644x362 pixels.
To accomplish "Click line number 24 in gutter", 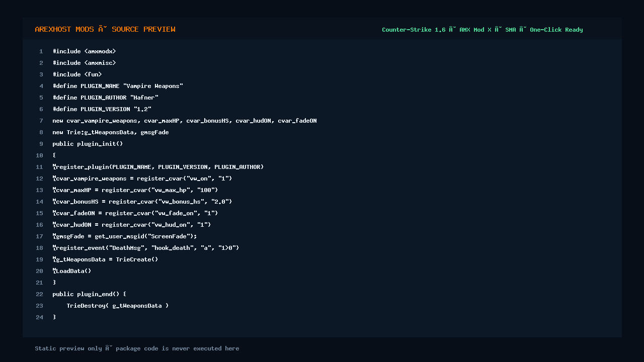I will pos(39,317).
